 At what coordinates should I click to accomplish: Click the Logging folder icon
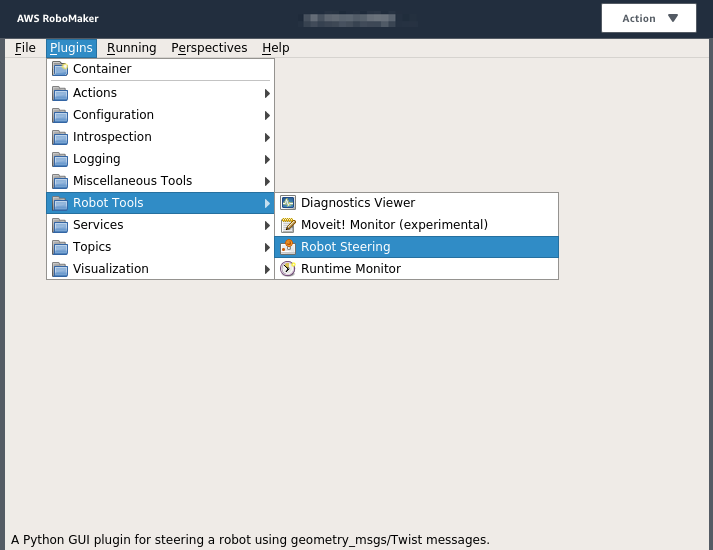click(x=60, y=159)
